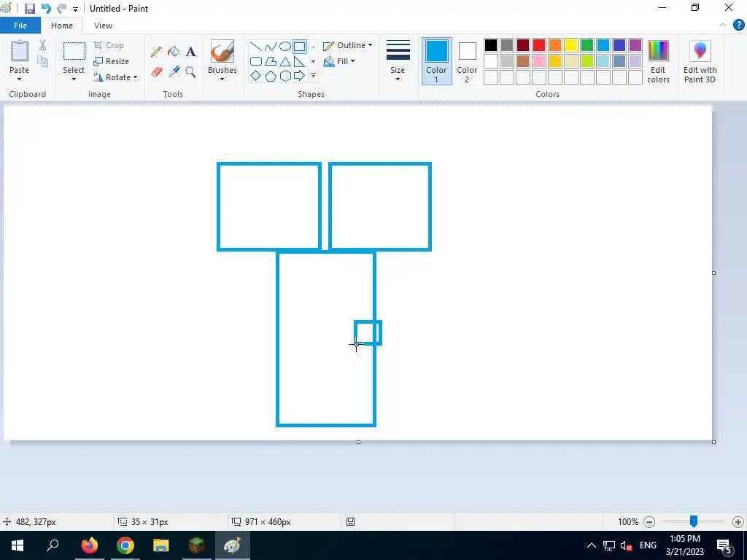Select Color 1 box
This screenshot has width=747, height=560.
[436, 61]
